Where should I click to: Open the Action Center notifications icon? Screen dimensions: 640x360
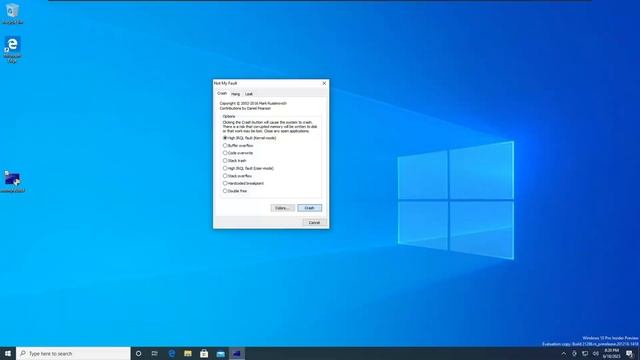629,353
